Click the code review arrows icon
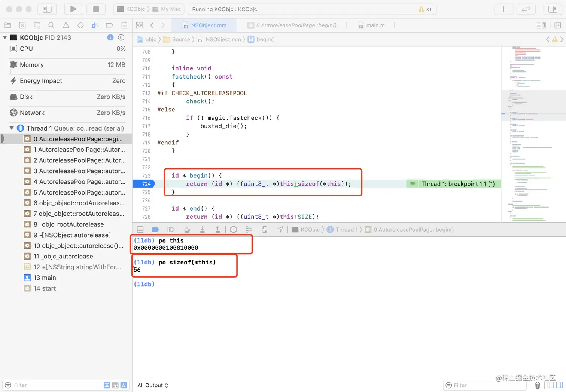 tap(526, 9)
